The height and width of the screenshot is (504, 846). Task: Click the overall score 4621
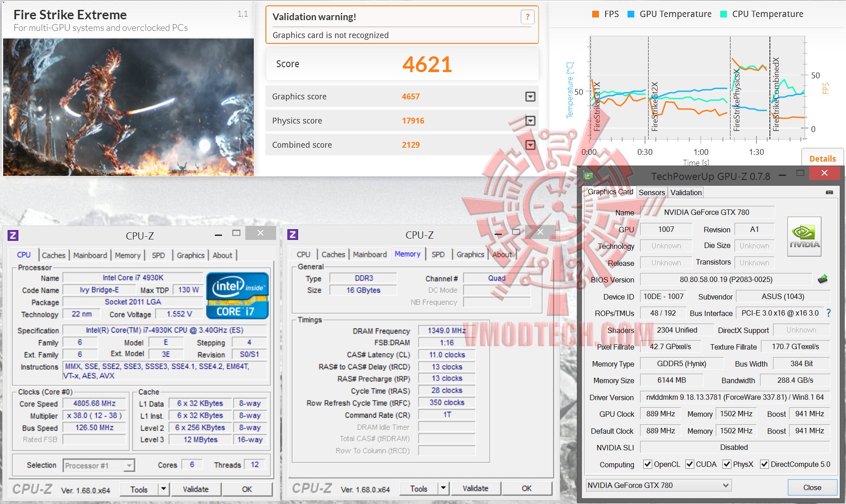click(427, 64)
